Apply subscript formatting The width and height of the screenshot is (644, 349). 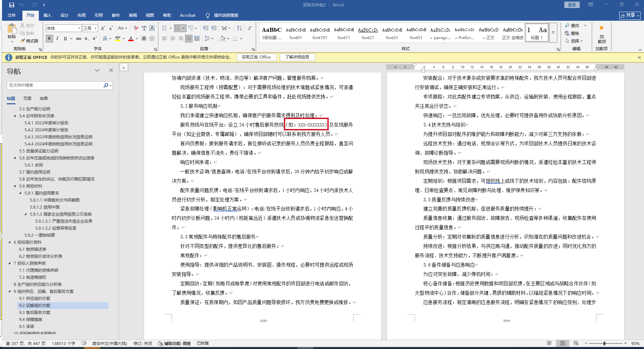(x=87, y=38)
